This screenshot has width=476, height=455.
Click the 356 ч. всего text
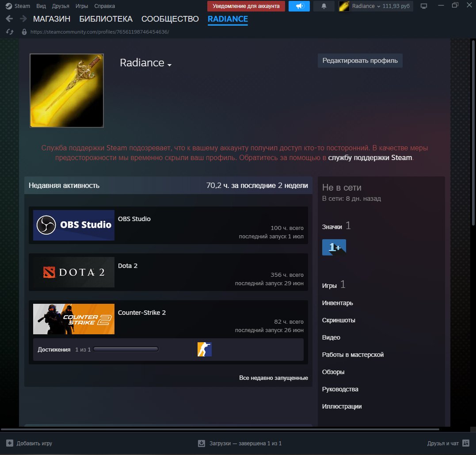point(287,275)
